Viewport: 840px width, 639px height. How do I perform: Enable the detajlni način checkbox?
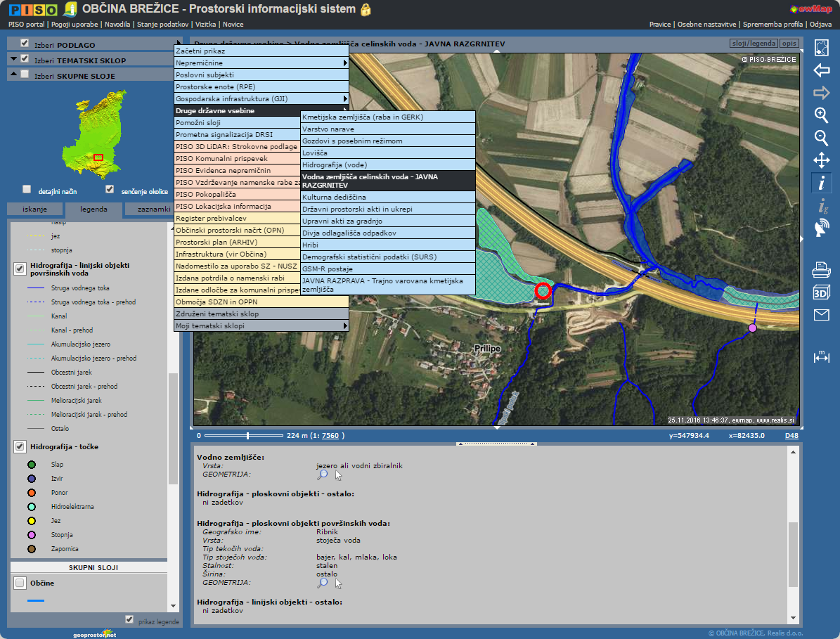27,190
